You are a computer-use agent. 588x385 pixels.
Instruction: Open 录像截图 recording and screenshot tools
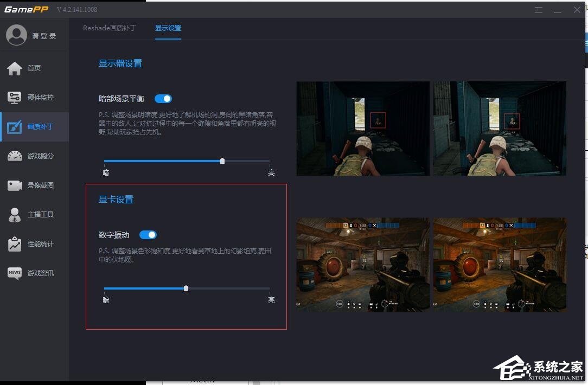34,185
